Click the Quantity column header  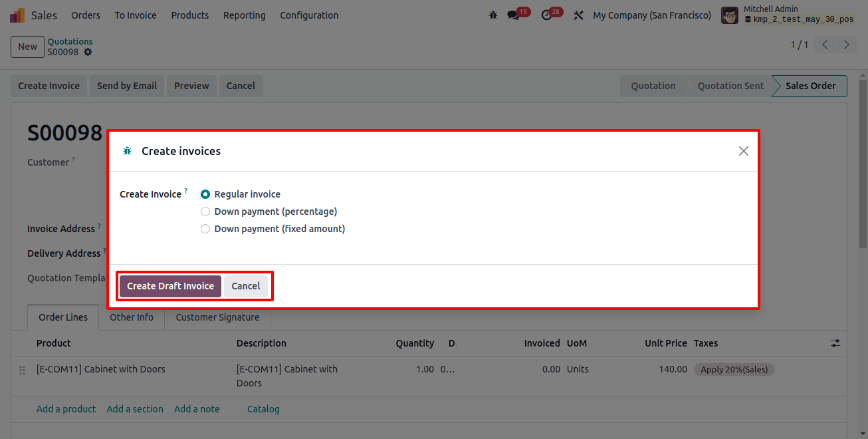pos(415,343)
